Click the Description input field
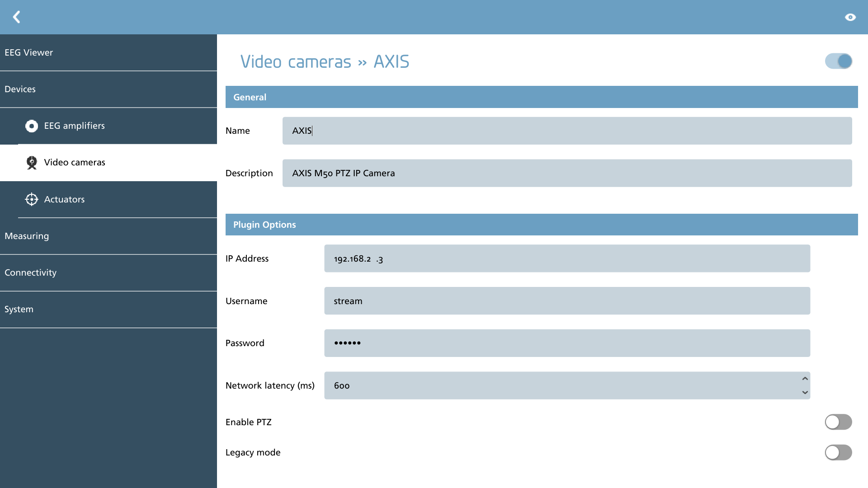This screenshot has height=488, width=868. tap(567, 173)
